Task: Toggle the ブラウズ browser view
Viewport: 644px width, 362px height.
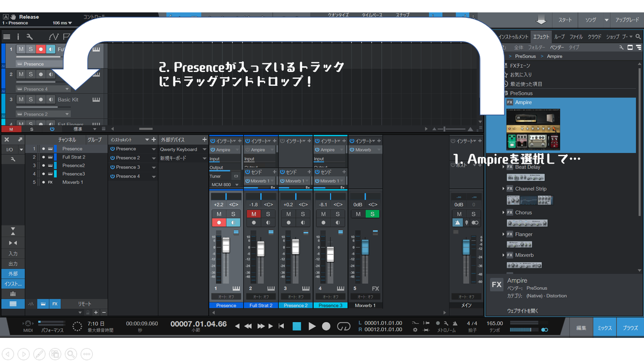Action: click(630, 327)
